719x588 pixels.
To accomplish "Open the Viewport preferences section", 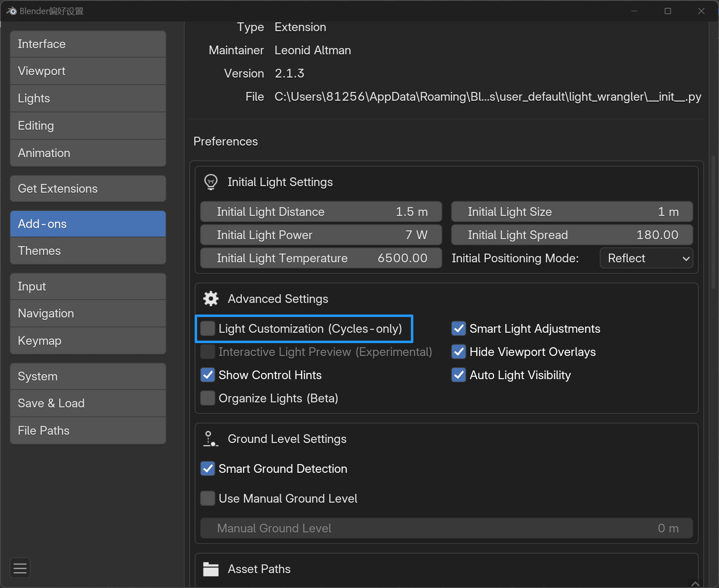I will [88, 71].
